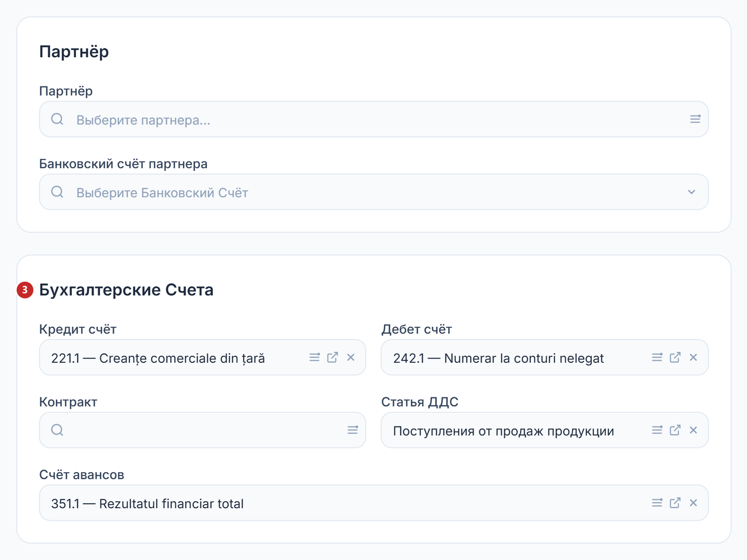747x560 pixels.
Task: Open Кредит счёт record via the external link icon
Action: click(x=333, y=357)
